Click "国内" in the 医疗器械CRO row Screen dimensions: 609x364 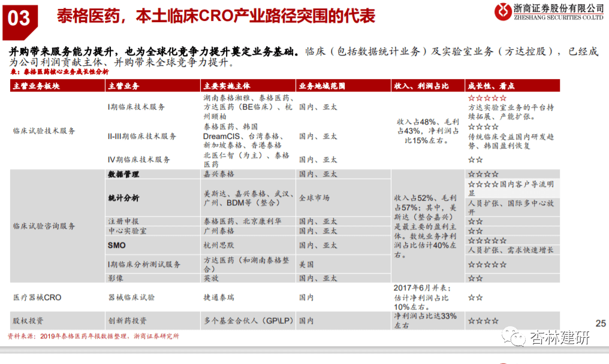coord(306,298)
